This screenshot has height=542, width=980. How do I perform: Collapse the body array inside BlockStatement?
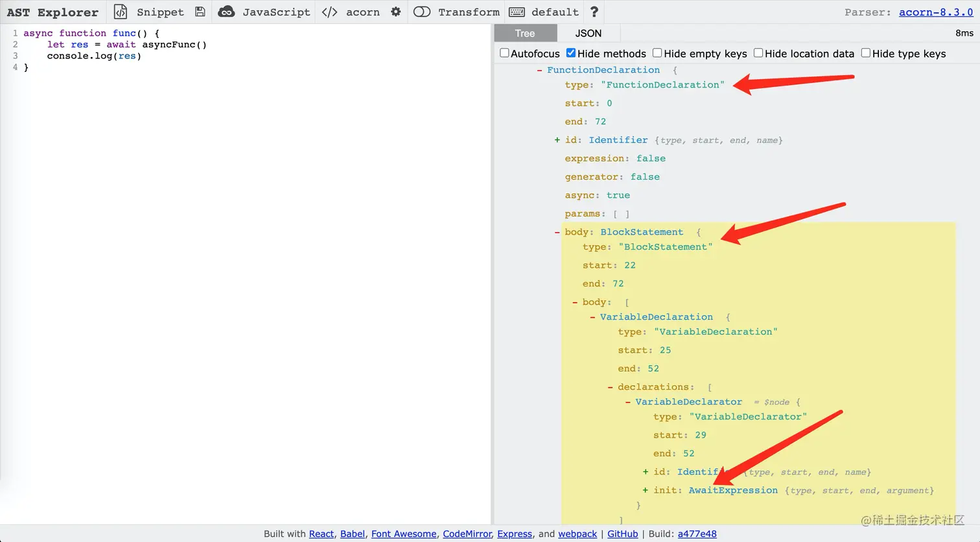(576, 302)
